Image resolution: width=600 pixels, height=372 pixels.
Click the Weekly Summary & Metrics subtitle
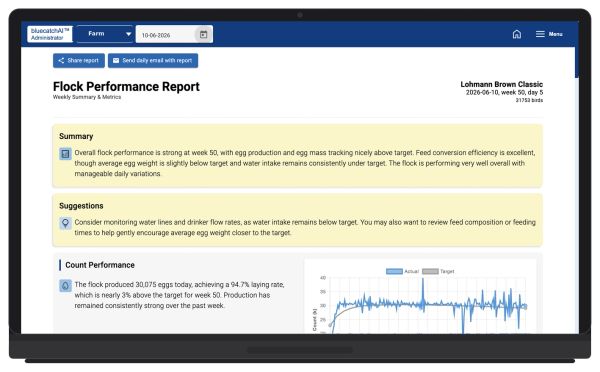[87, 97]
